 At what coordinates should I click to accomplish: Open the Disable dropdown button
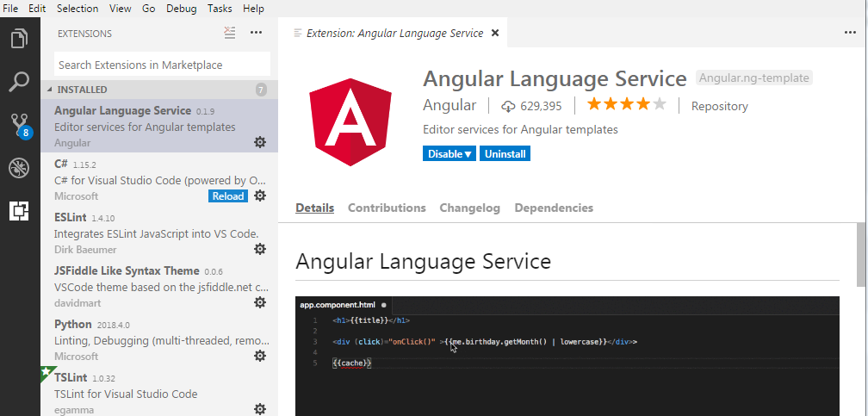(449, 154)
